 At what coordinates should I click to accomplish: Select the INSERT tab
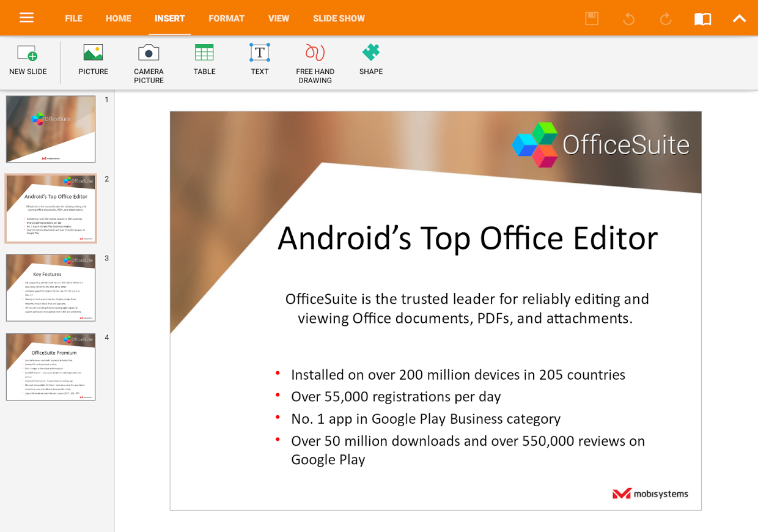(169, 18)
